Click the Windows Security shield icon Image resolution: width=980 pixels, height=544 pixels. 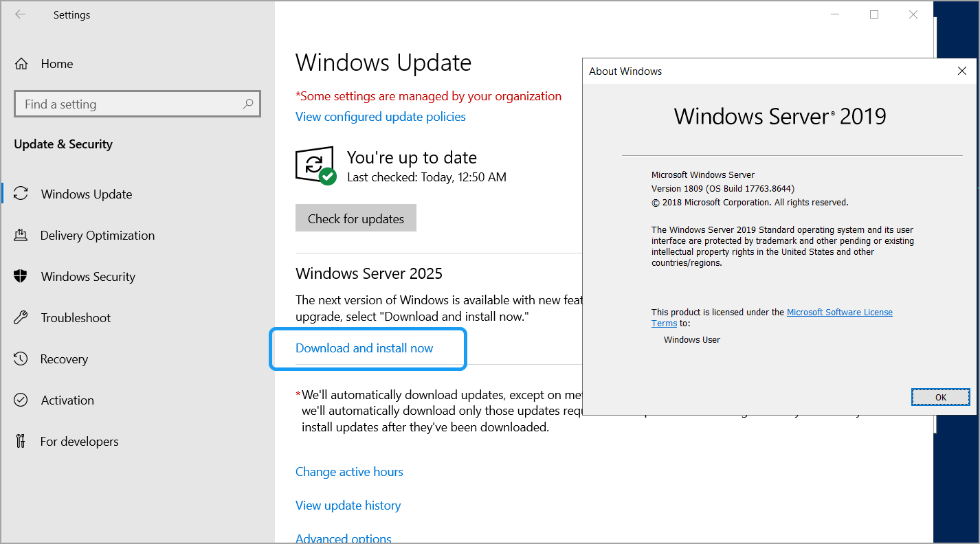pyautogui.click(x=21, y=276)
